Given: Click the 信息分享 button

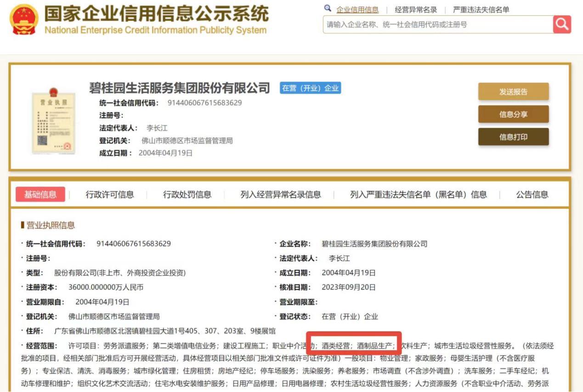Looking at the screenshot, I should [513, 114].
